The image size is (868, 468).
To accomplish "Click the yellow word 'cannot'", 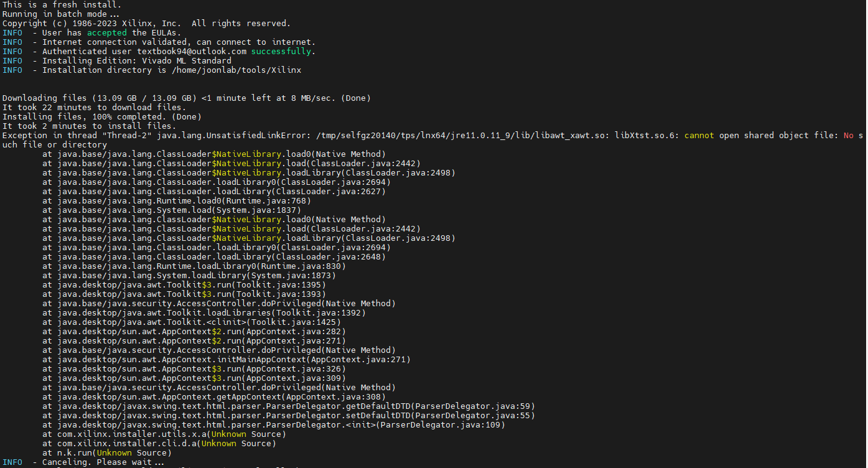I will [699, 136].
